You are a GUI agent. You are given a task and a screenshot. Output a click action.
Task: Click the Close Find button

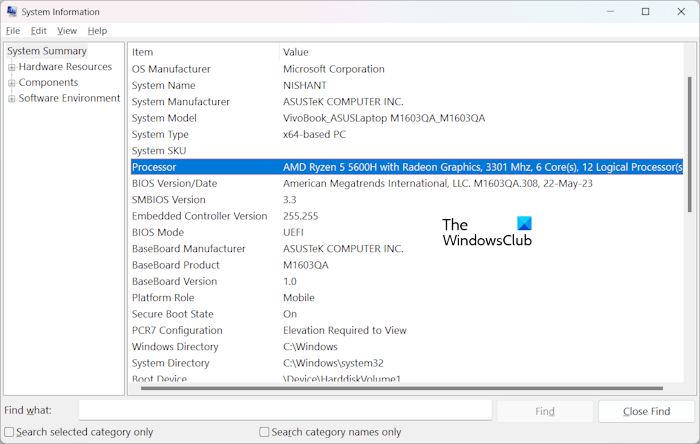tap(646, 411)
